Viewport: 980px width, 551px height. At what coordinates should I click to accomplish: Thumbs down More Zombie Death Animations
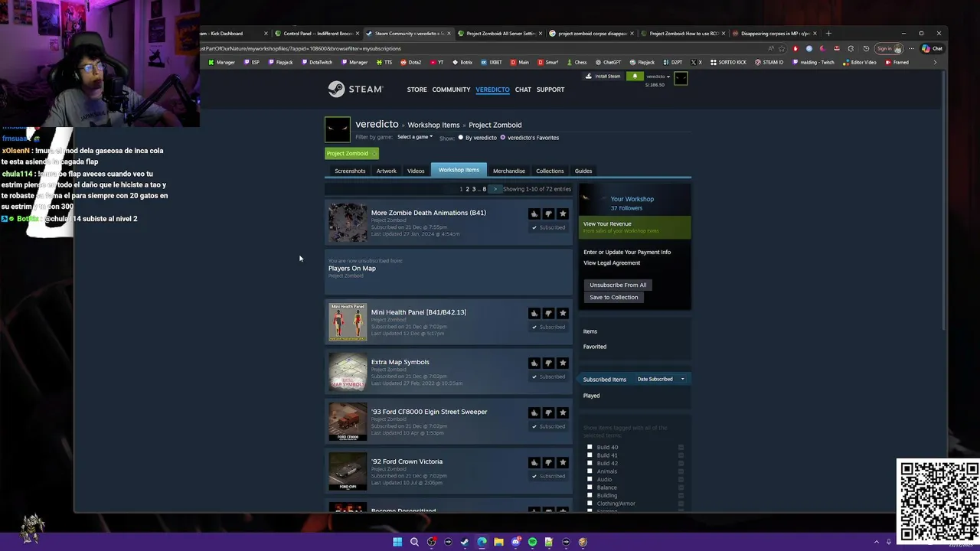(548, 214)
